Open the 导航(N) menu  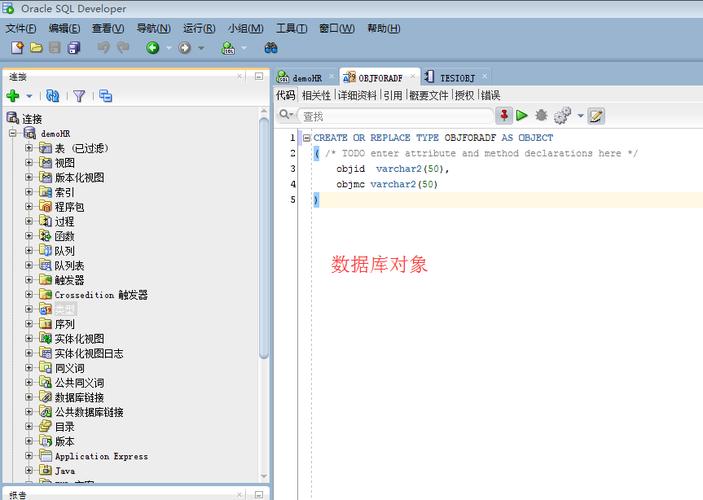[153, 28]
